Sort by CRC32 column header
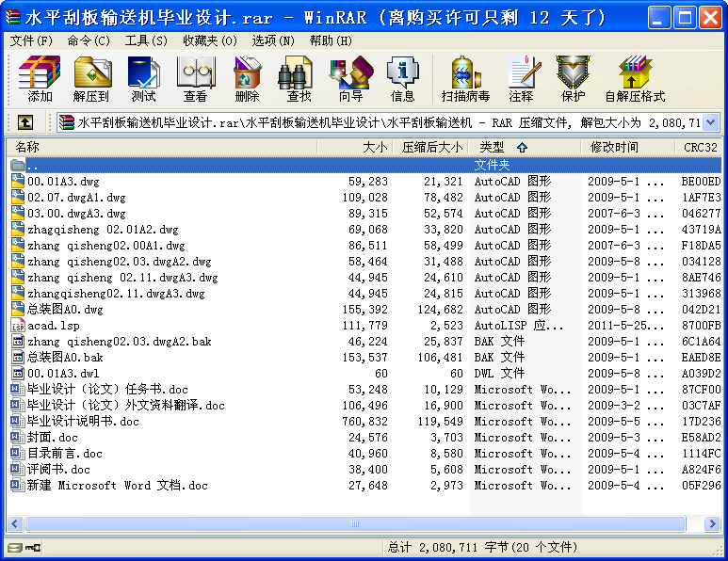 coord(699,147)
